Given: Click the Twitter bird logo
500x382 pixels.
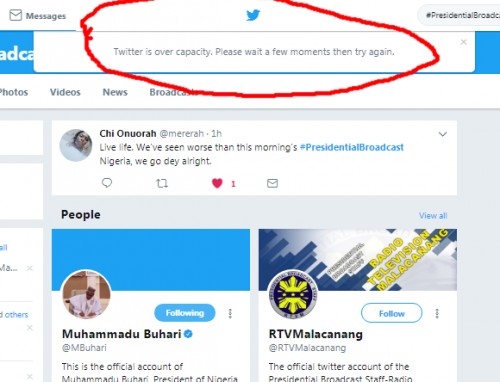Looking at the screenshot, I should (253, 15).
